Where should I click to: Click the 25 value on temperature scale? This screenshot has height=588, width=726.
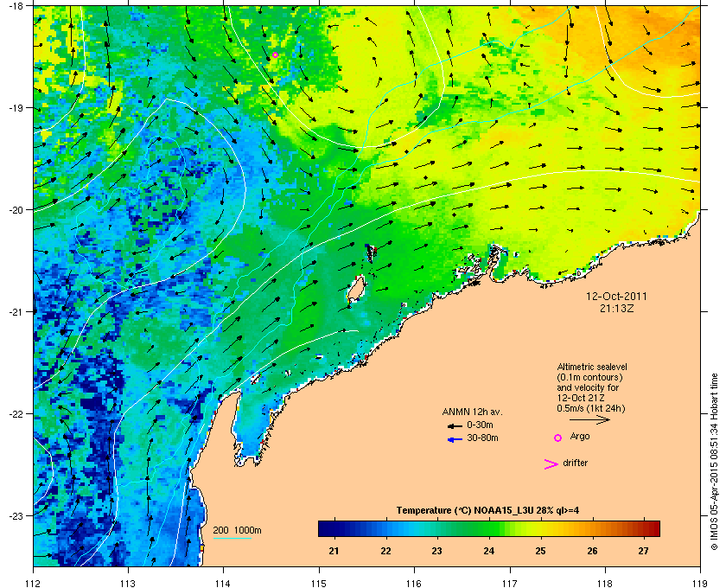540,551
